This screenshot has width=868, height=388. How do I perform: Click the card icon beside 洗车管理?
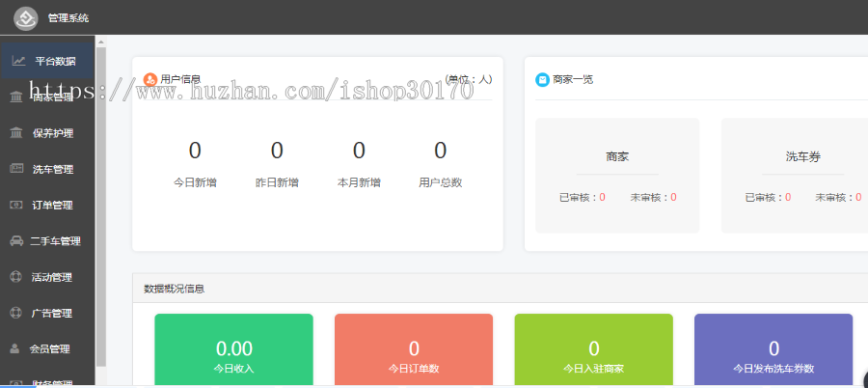click(x=16, y=169)
